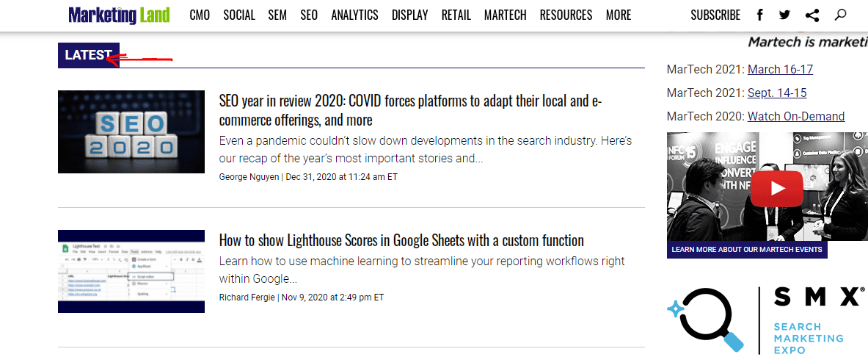Click the share icon in header
Image resolution: width=868 pixels, height=357 pixels.
(812, 15)
